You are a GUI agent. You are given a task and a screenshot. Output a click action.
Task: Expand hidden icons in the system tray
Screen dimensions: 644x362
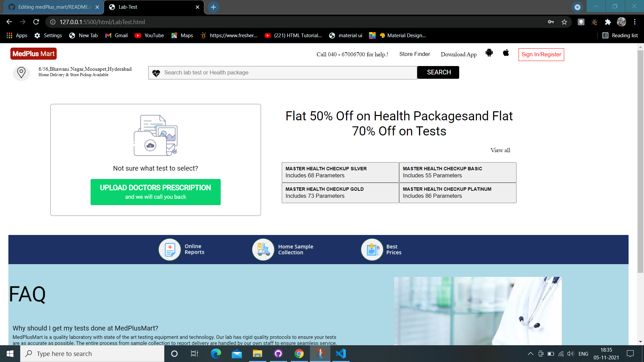point(531,354)
